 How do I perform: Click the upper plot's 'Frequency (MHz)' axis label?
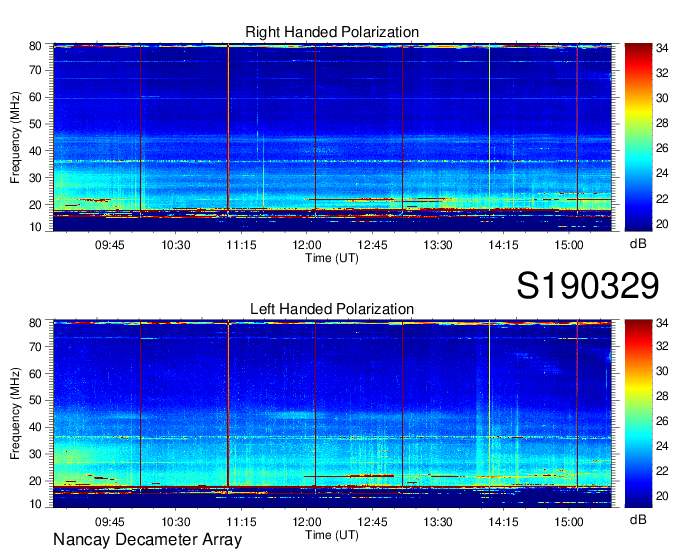pyautogui.click(x=15, y=137)
